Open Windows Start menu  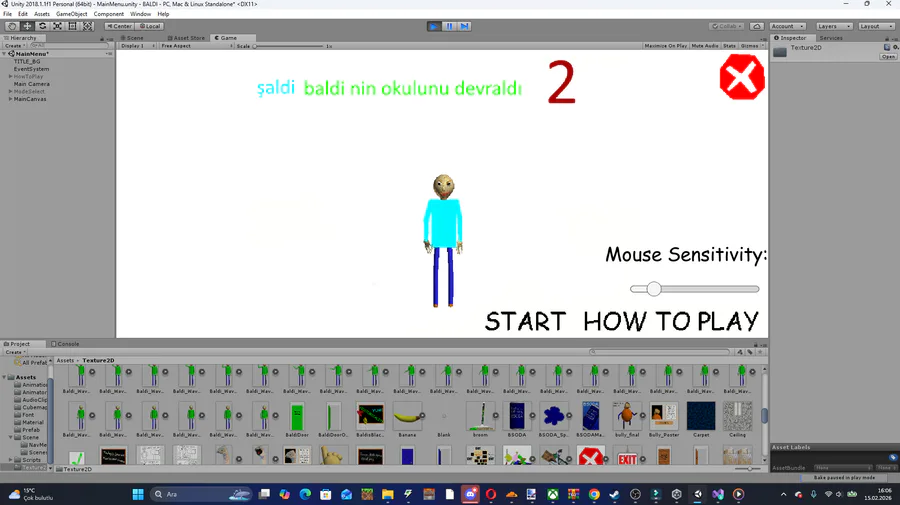click(x=138, y=494)
